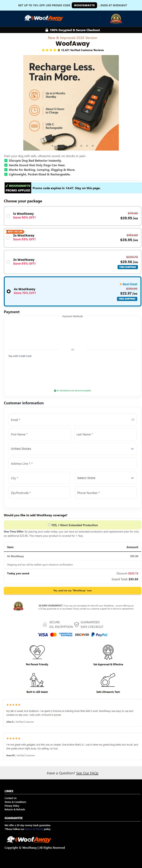The image size is (142, 868).
Task: Open the Privacy Policy footer link
Action: pyautogui.click(x=12, y=806)
